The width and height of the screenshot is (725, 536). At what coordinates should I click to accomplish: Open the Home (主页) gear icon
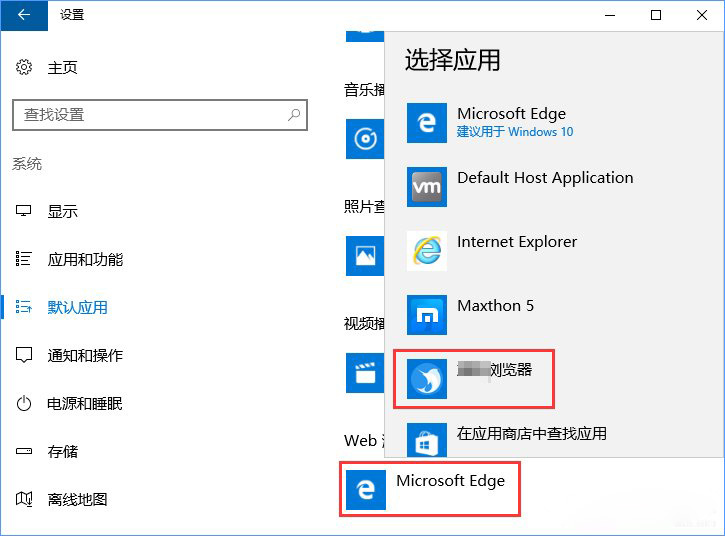[x=25, y=67]
